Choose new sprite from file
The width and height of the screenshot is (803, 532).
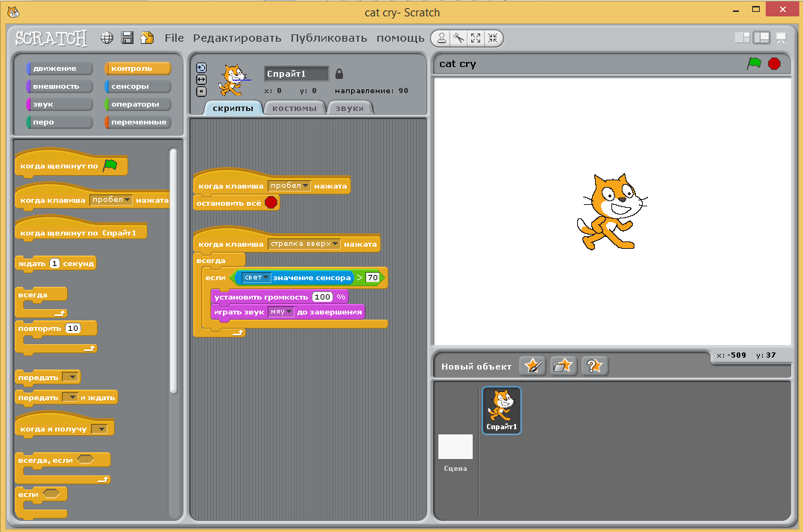tap(564, 366)
